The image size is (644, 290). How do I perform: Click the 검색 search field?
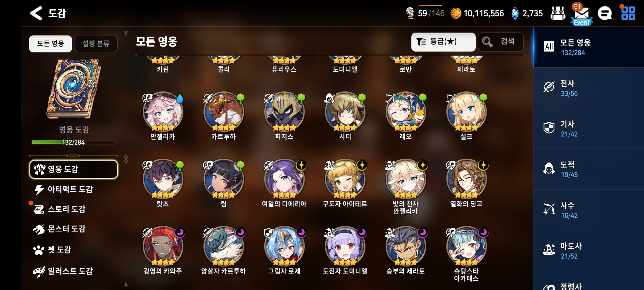[501, 42]
